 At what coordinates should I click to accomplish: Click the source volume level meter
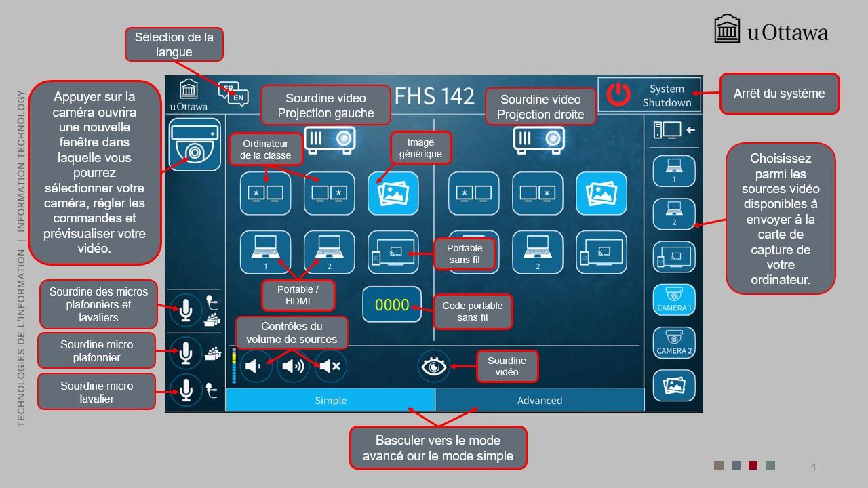[x=234, y=365]
